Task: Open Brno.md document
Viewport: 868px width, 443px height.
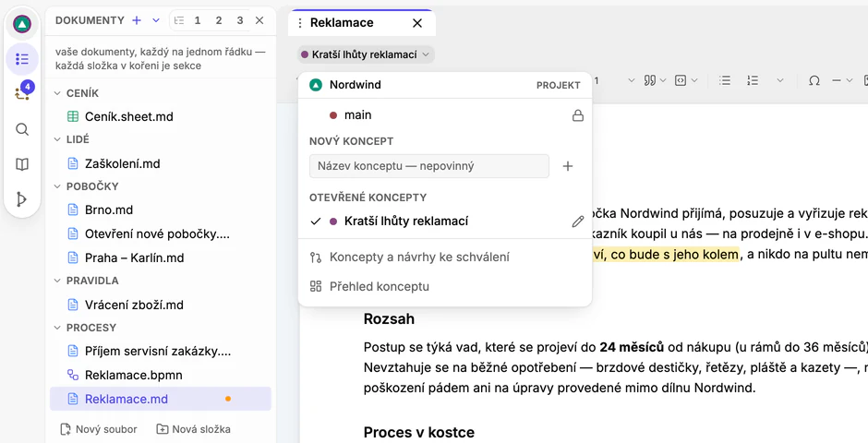Action: (161, 210)
